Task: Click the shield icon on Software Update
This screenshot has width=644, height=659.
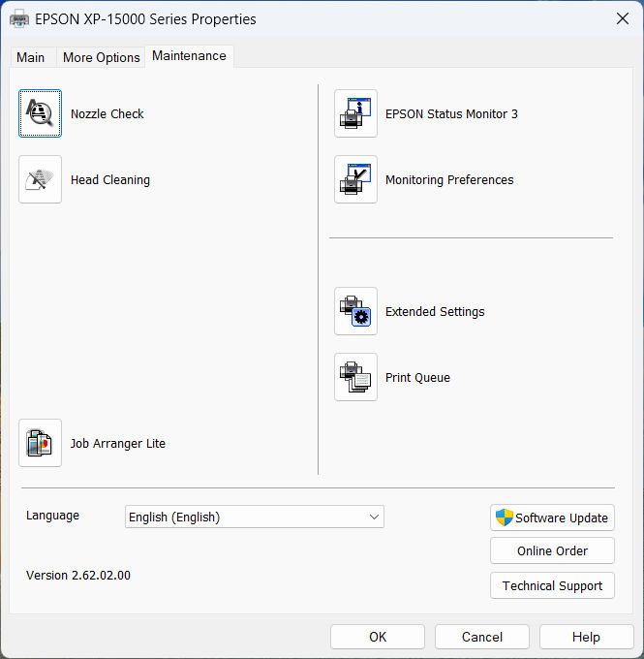Action: coord(505,518)
